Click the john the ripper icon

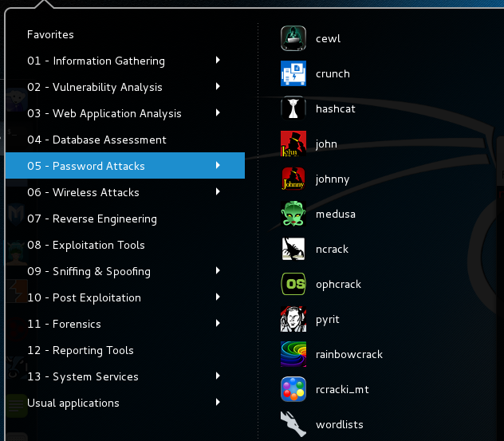293,144
